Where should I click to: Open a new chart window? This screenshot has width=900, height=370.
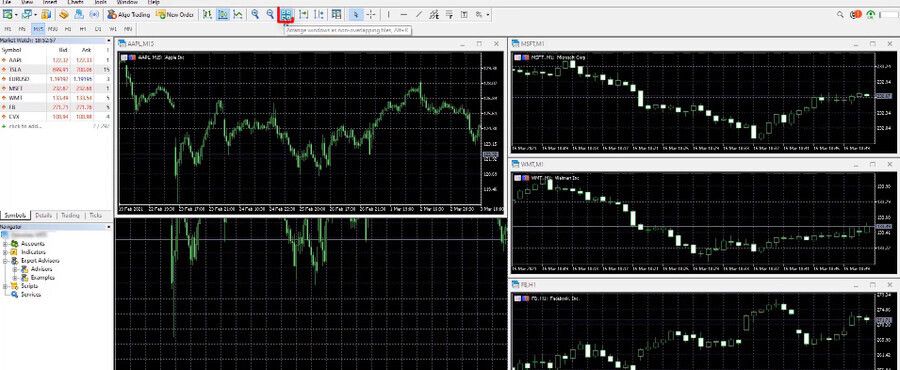tap(7, 14)
